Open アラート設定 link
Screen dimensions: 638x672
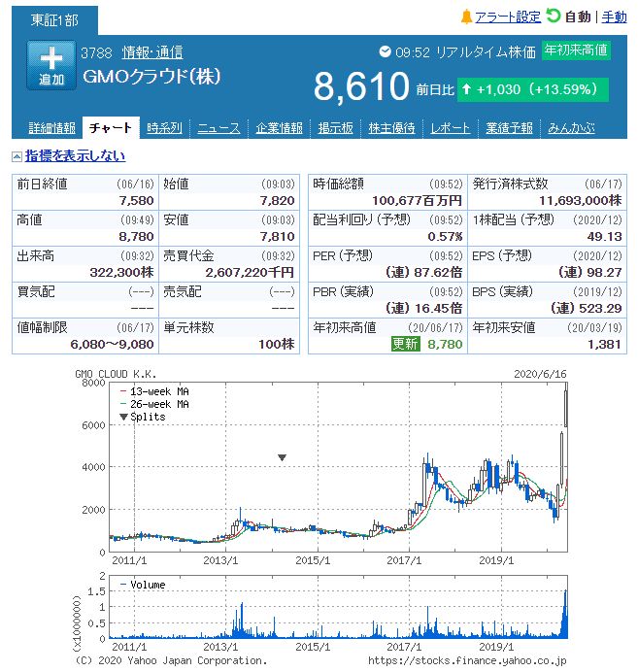point(508,17)
